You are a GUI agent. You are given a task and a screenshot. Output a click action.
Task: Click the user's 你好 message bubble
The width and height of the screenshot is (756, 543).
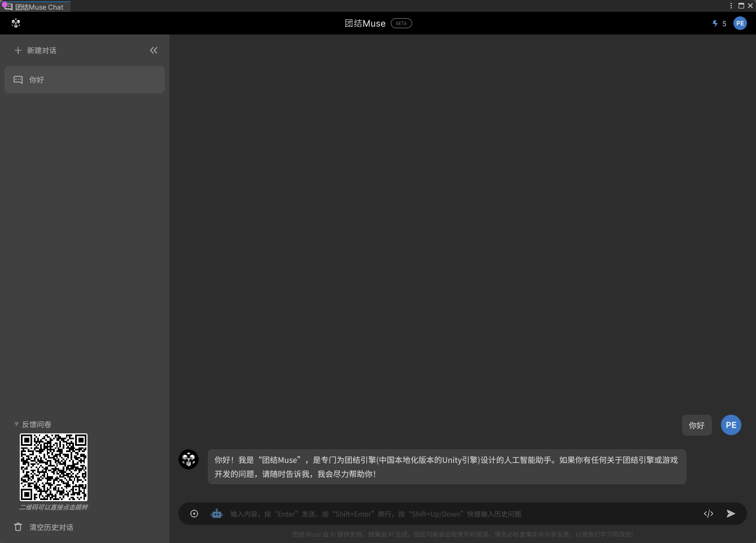coord(696,425)
